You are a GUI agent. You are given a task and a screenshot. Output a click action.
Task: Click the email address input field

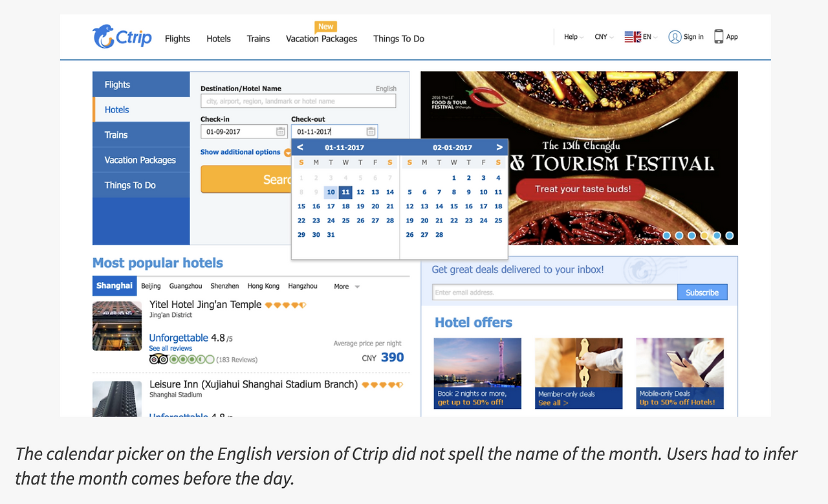point(555,292)
